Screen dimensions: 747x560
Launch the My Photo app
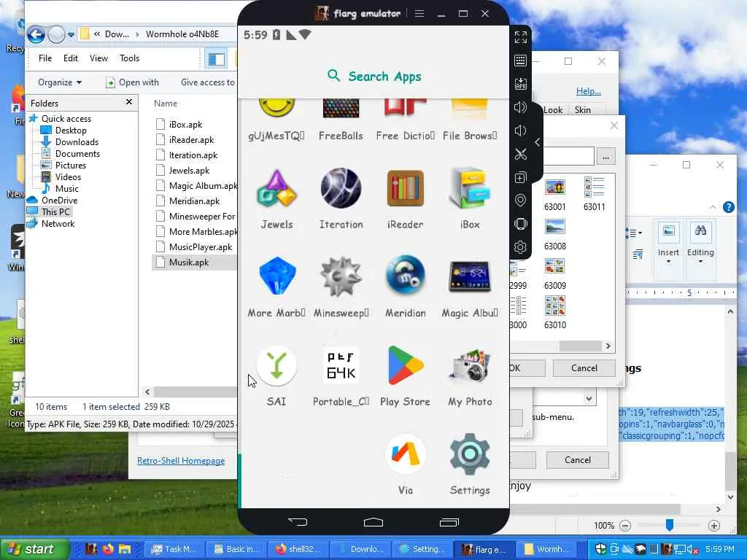tap(470, 366)
